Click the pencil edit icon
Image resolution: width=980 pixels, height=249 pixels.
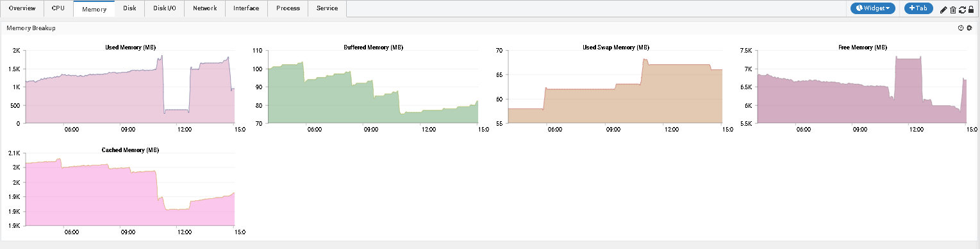[x=943, y=10]
